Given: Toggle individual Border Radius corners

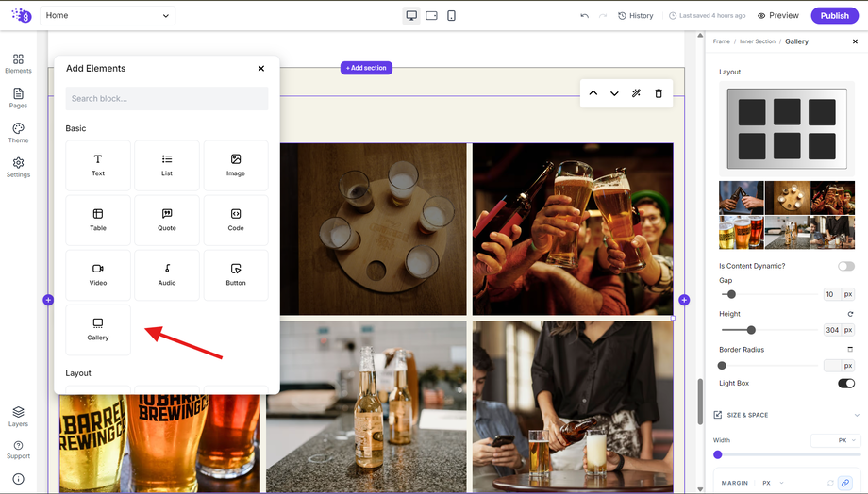Looking at the screenshot, I should click(x=850, y=350).
